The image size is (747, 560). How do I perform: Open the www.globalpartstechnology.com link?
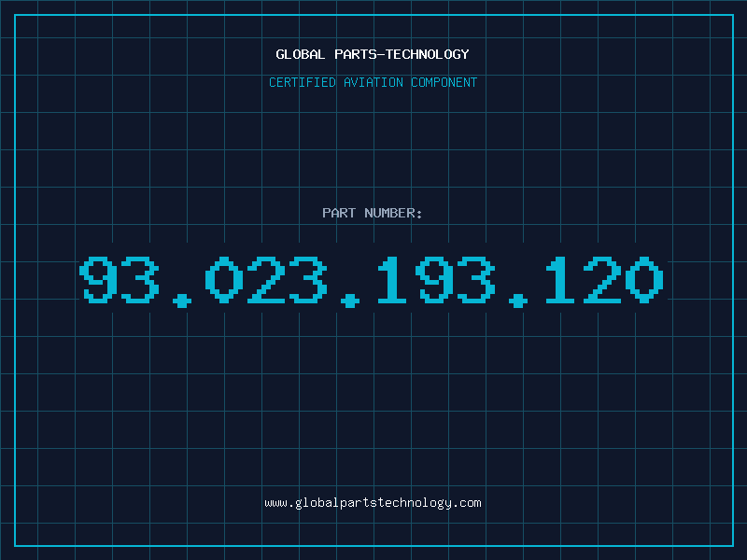[x=373, y=503]
